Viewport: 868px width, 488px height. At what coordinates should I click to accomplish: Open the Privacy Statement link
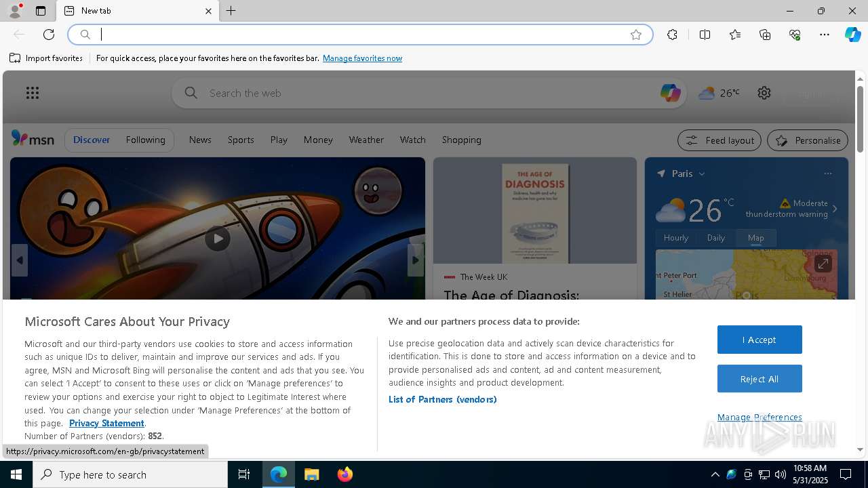point(106,423)
